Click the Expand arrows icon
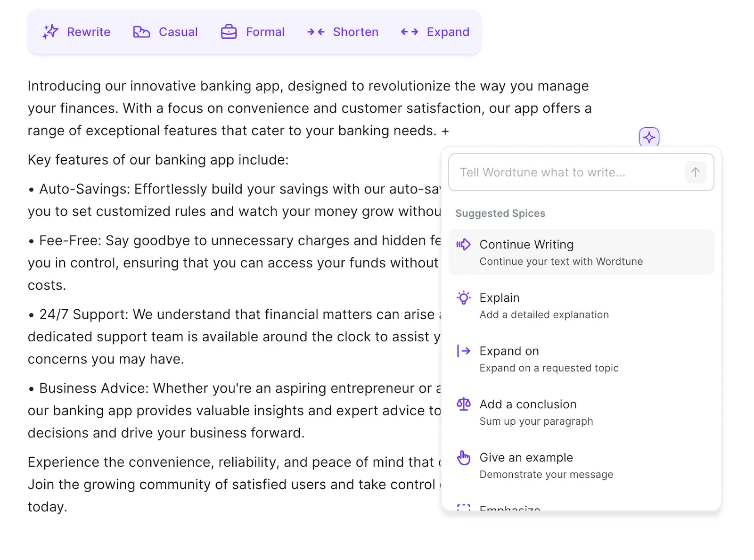 [410, 32]
